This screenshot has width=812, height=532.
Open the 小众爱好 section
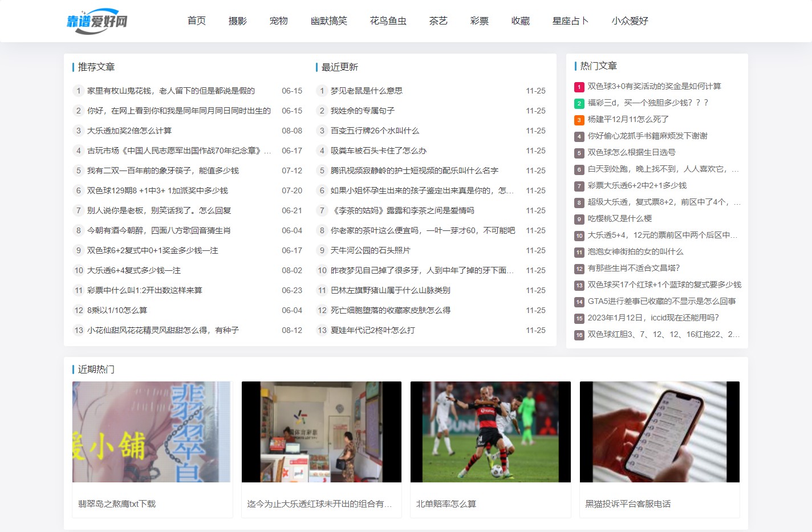click(x=630, y=21)
